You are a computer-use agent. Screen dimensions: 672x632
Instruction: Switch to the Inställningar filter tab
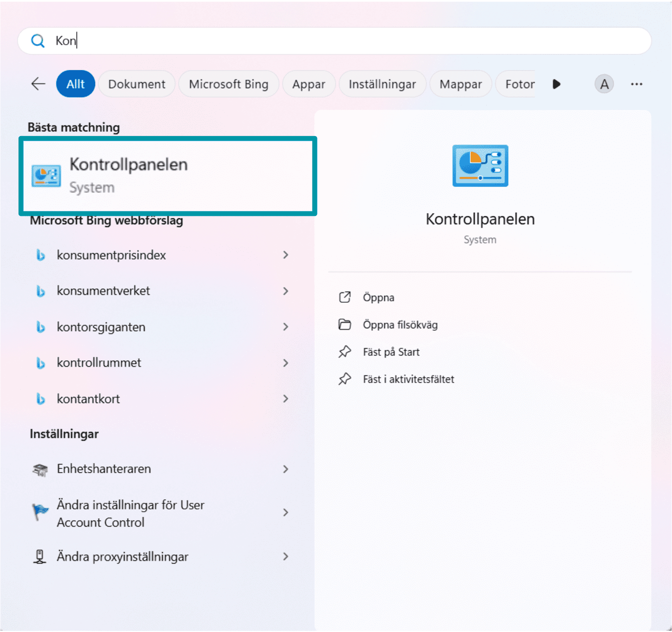[x=382, y=84]
